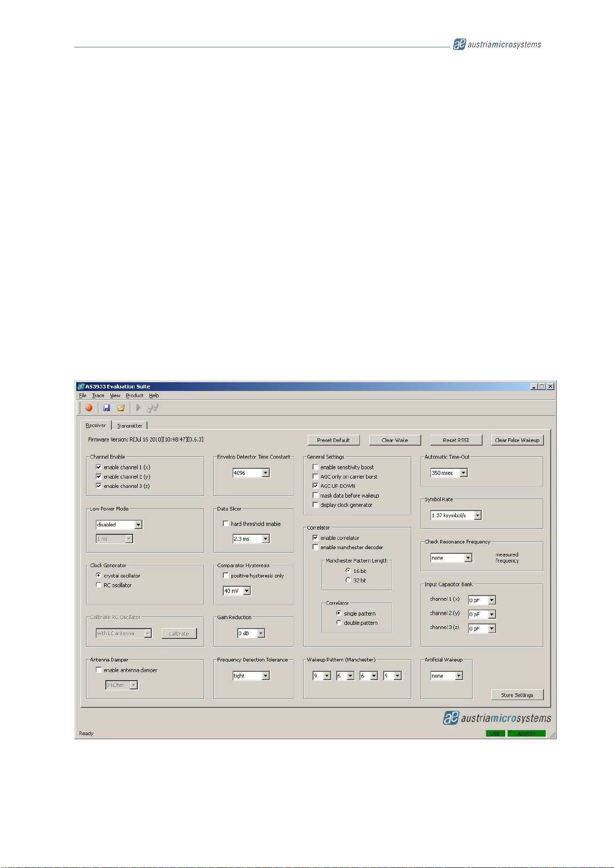Click the Ready status bar text
This screenshot has height=868, width=614.
pos(86,734)
